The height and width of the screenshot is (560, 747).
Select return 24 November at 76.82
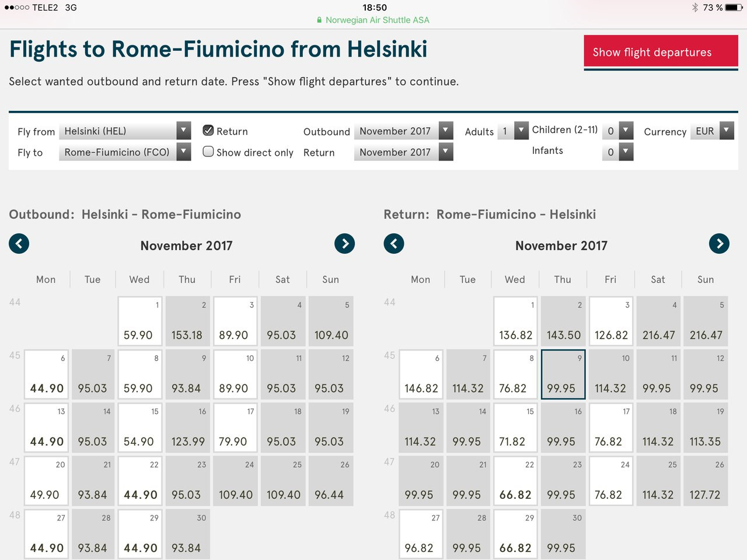point(610,481)
